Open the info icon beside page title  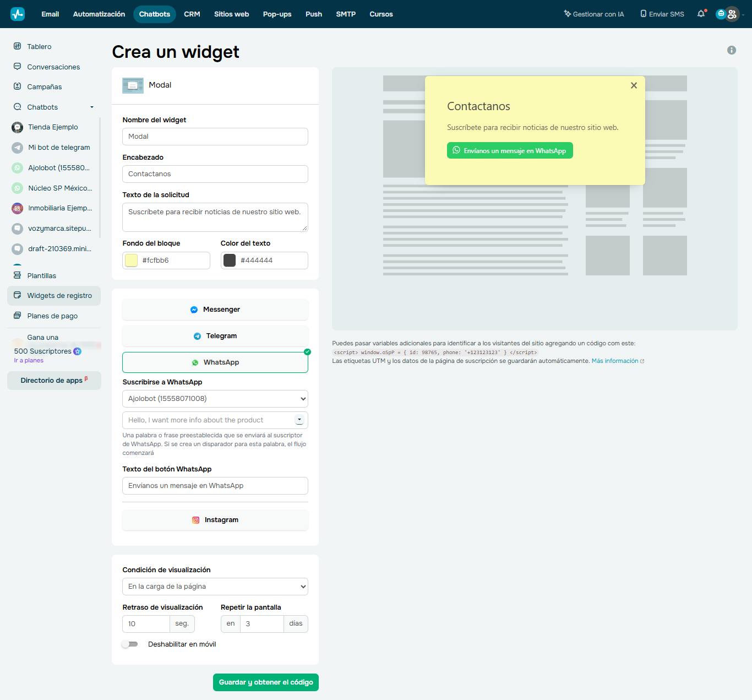point(732,50)
